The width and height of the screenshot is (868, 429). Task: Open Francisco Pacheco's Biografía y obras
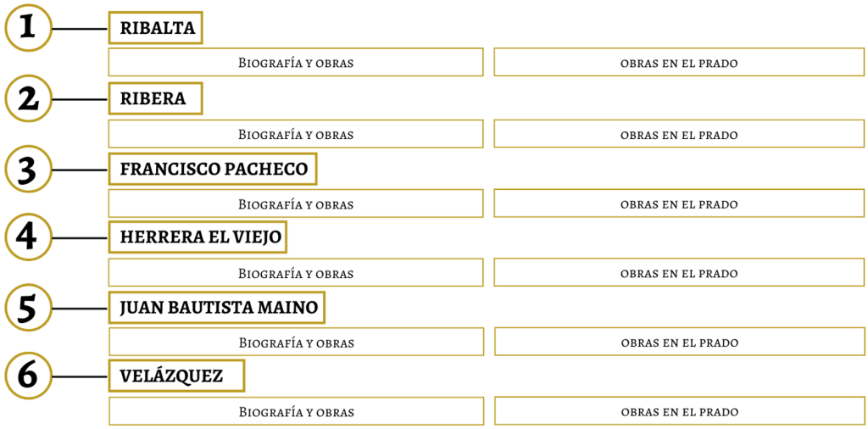pos(296,203)
